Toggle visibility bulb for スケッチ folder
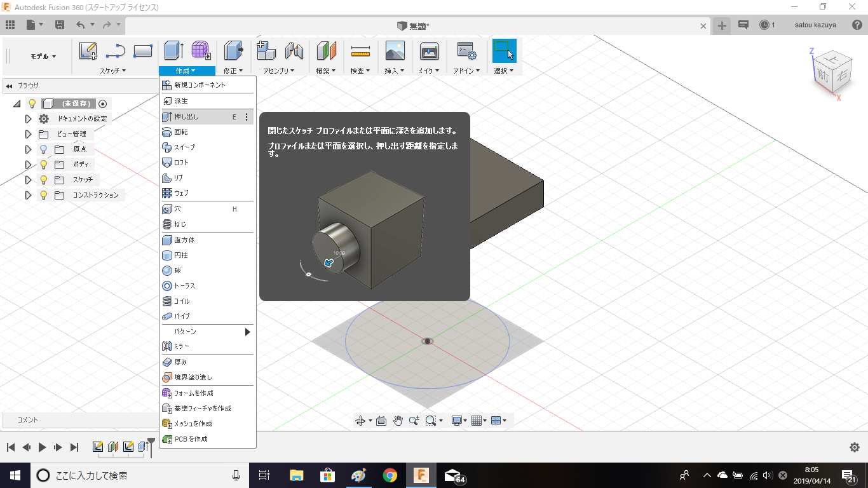This screenshot has height=488, width=868. [44, 180]
